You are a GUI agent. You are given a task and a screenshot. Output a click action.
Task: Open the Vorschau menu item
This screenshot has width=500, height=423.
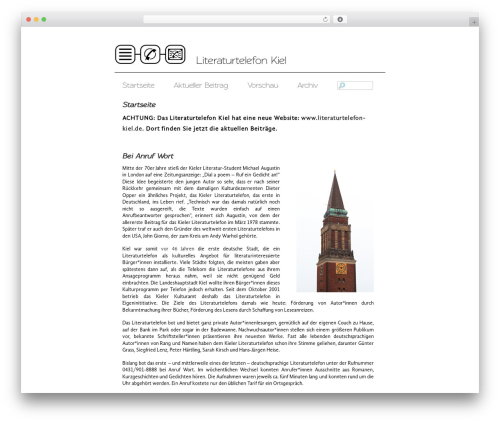[x=263, y=85]
